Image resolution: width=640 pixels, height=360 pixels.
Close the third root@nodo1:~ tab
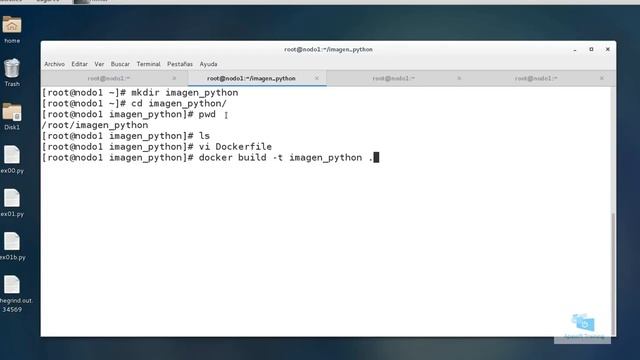tap(459, 78)
